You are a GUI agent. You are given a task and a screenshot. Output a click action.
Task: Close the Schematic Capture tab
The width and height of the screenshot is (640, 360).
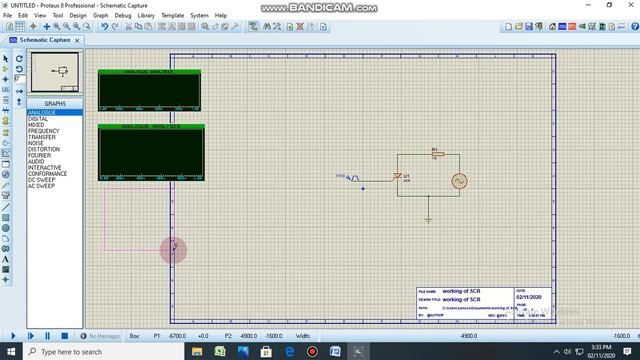tap(77, 40)
